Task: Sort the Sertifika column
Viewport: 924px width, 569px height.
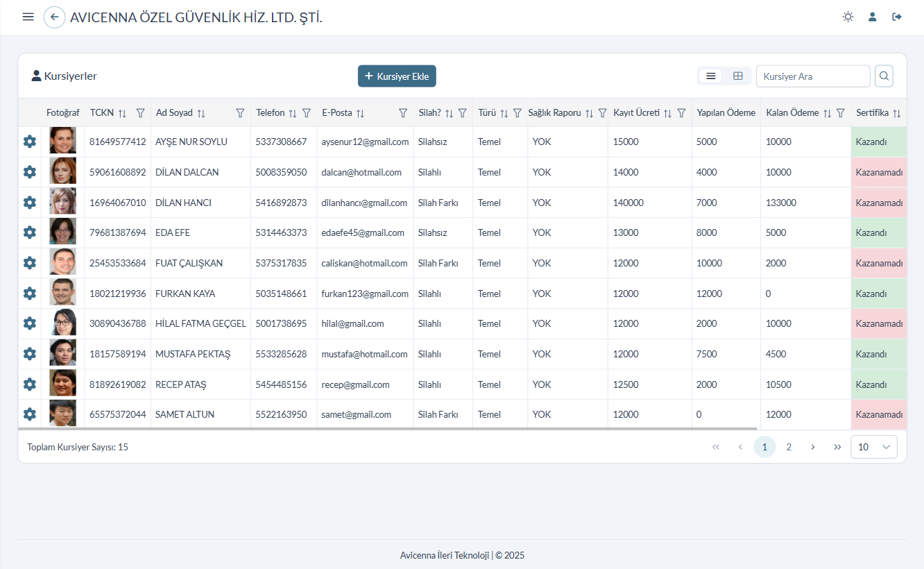Action: [x=896, y=113]
